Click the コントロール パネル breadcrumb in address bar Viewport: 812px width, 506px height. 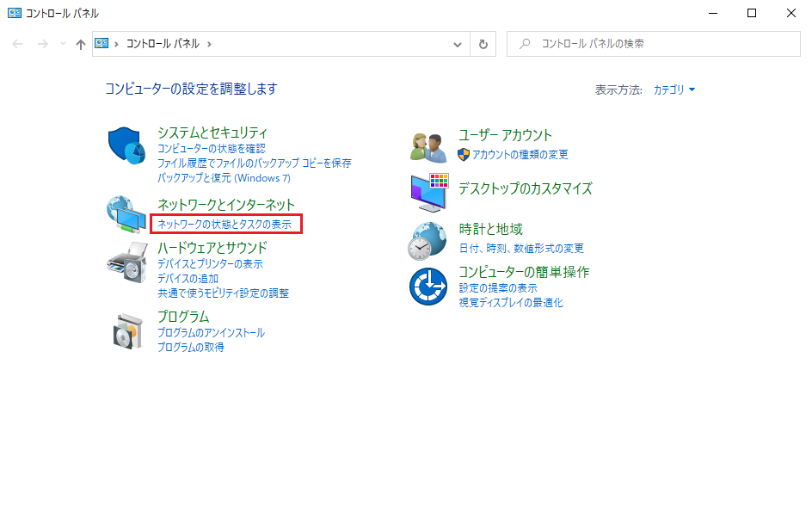[163, 44]
